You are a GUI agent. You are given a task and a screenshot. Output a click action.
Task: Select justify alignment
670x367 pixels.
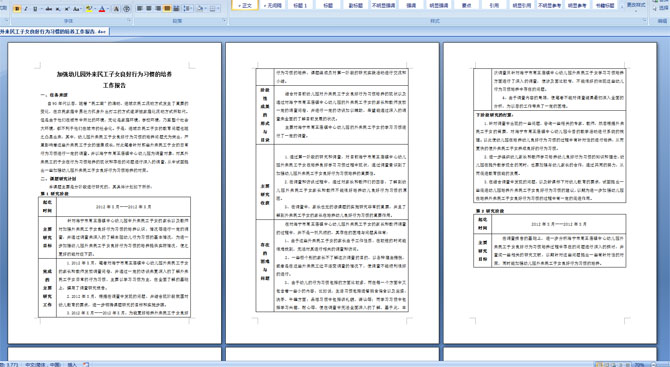click(167, 8)
